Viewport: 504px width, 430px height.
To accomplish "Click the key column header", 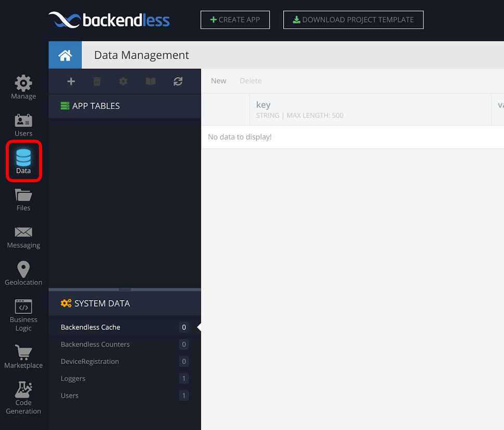I will click(x=370, y=109).
